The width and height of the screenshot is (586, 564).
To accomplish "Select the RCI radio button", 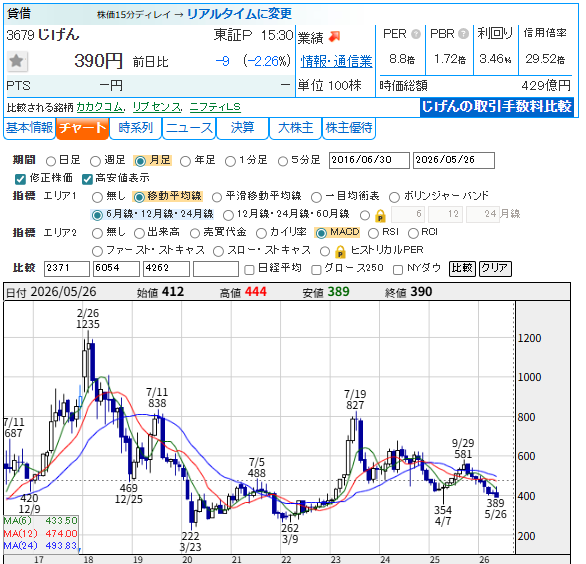I will point(413,233).
